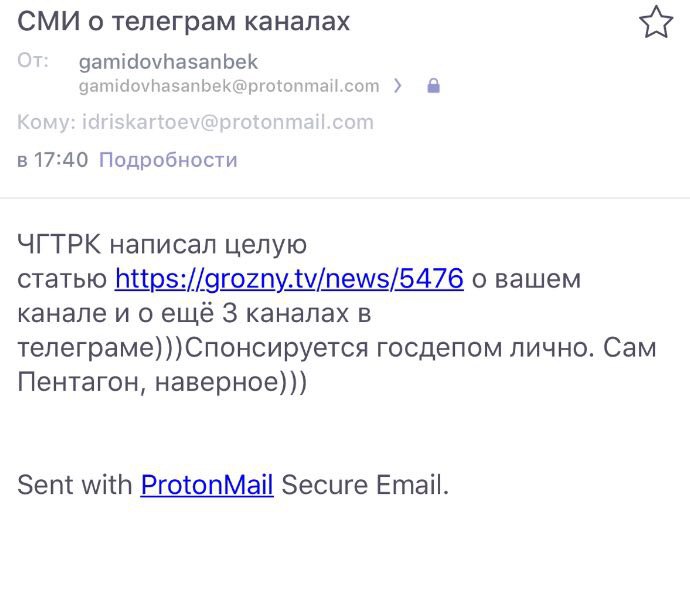The height and width of the screenshot is (603, 690).
Task: Click the subject line СМИ о телеграм каналах
Action: point(184,22)
